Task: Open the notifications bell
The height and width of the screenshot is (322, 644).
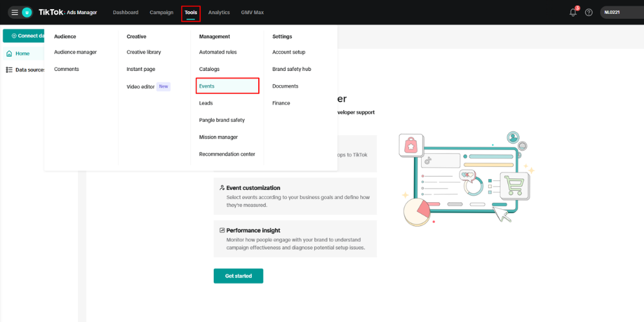Action: pyautogui.click(x=573, y=12)
